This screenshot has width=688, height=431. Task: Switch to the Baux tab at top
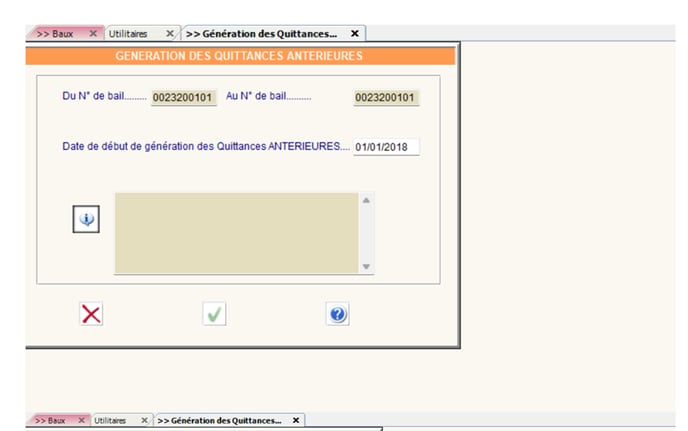(58, 33)
